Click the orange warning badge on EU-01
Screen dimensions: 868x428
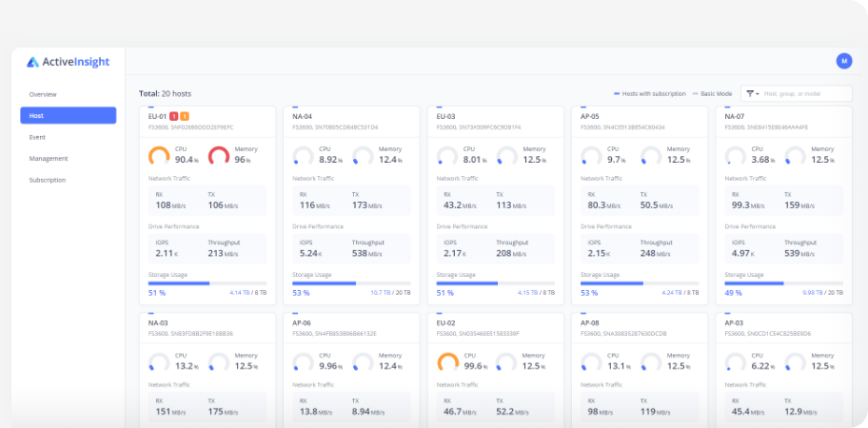coord(185,117)
